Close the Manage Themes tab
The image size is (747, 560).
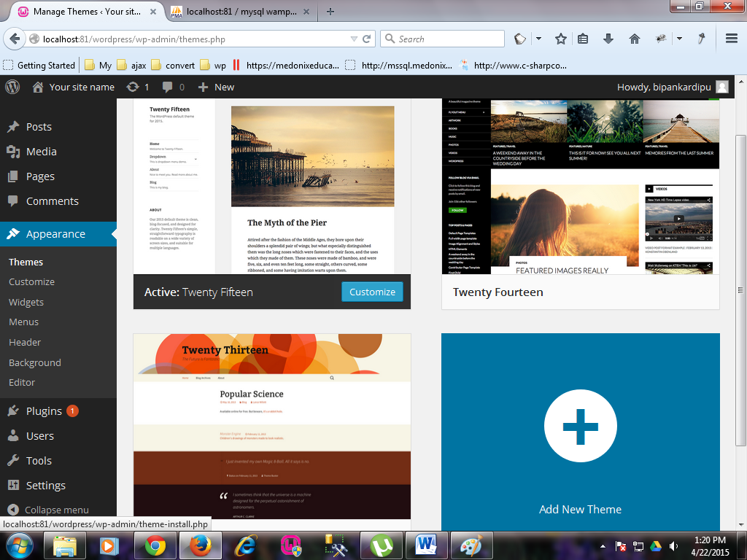[153, 12]
